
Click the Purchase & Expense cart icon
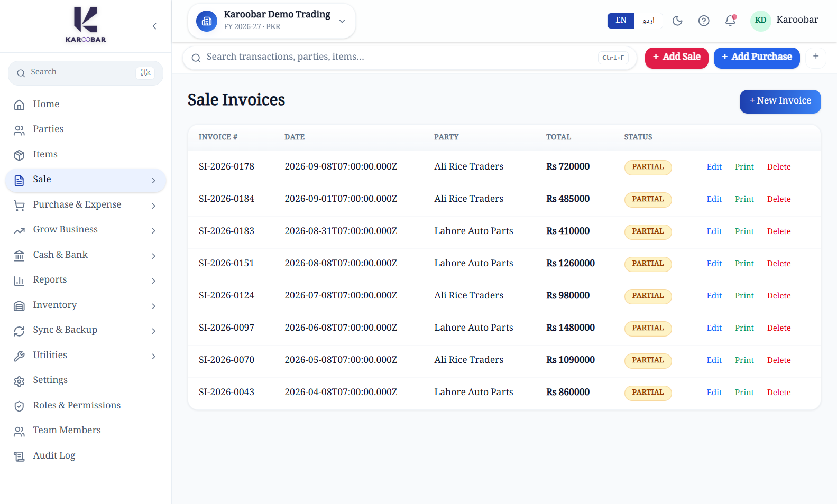[19, 205]
